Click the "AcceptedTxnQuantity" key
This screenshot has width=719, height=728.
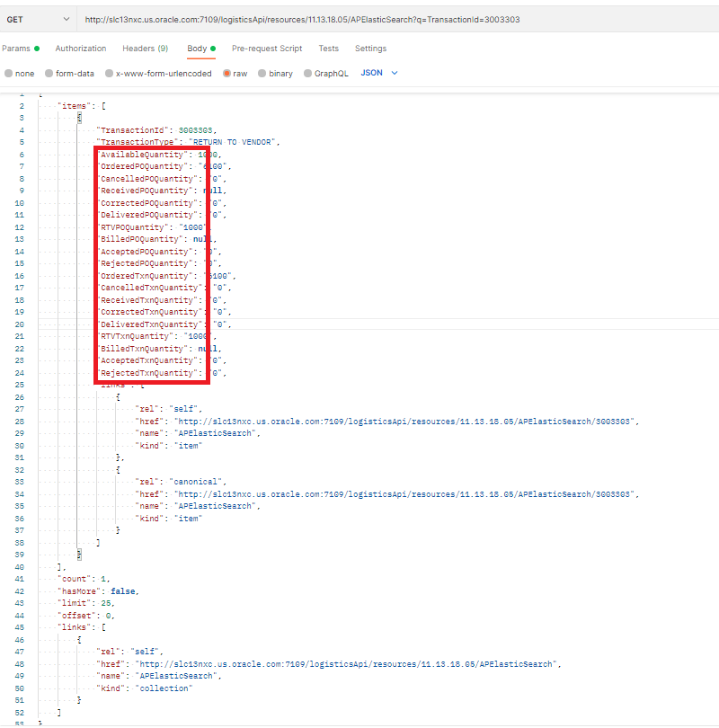[147, 360]
